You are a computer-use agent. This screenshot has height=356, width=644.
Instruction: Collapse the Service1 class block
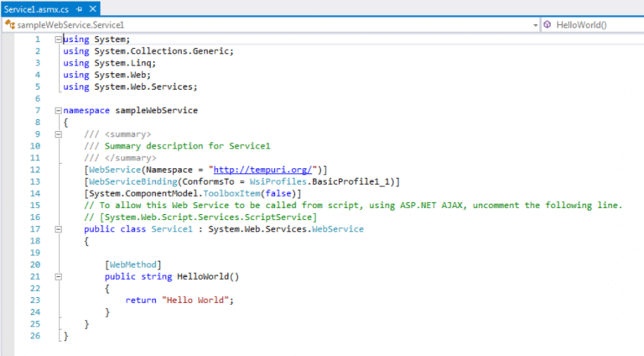[57, 228]
